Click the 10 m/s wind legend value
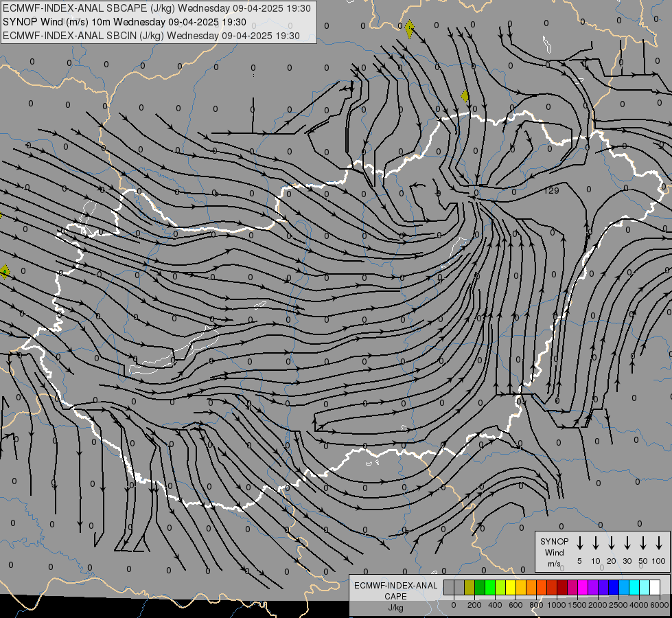 click(x=596, y=561)
